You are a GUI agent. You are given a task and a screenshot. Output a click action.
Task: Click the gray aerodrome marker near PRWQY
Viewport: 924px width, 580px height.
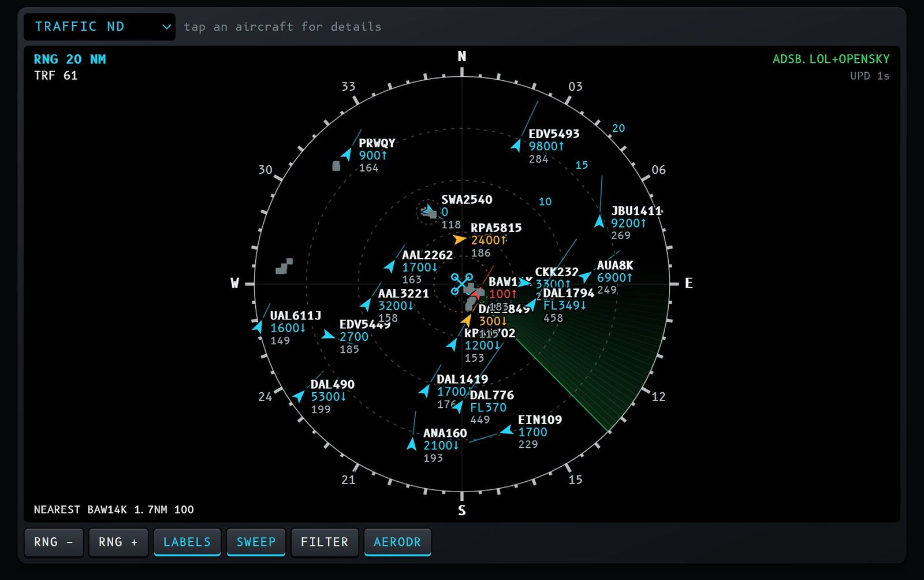(336, 166)
